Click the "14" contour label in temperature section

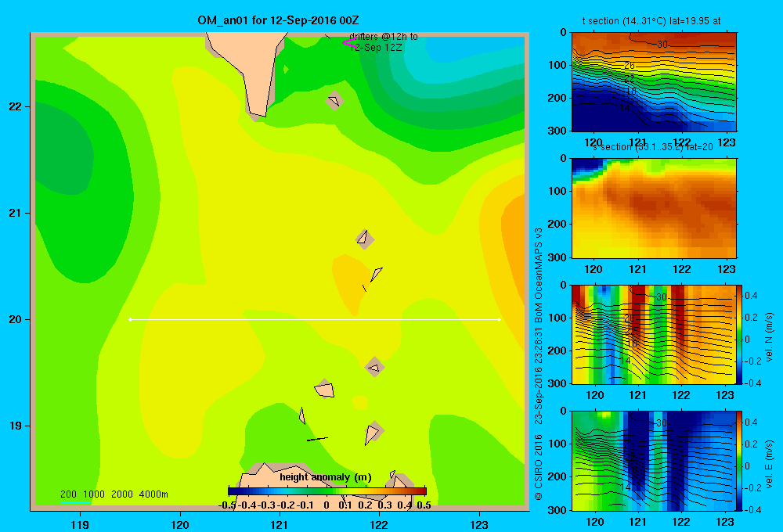624,108
